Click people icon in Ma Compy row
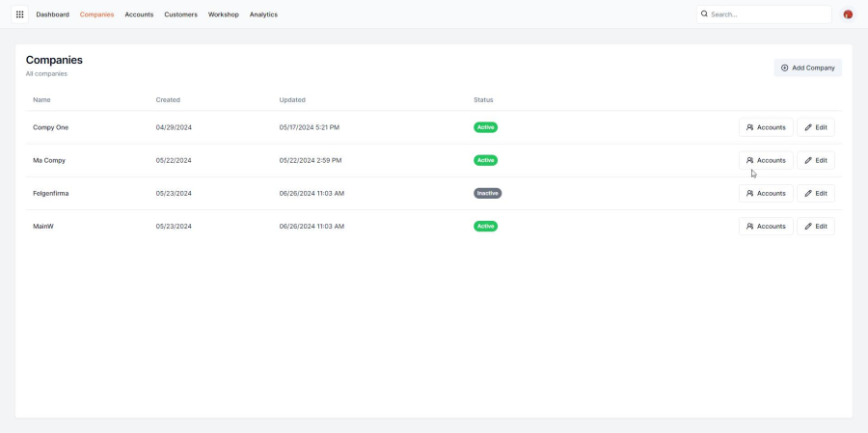The image size is (868, 433). [x=750, y=160]
